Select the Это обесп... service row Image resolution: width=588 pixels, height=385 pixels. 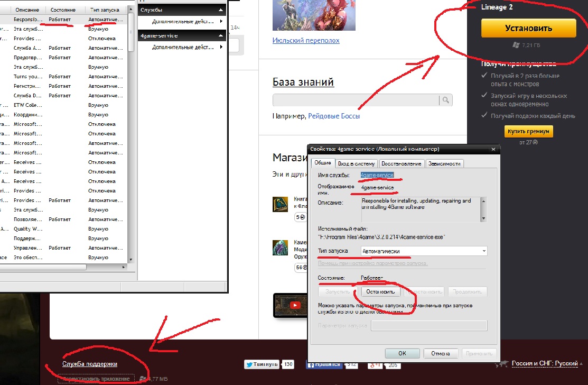coord(64,258)
